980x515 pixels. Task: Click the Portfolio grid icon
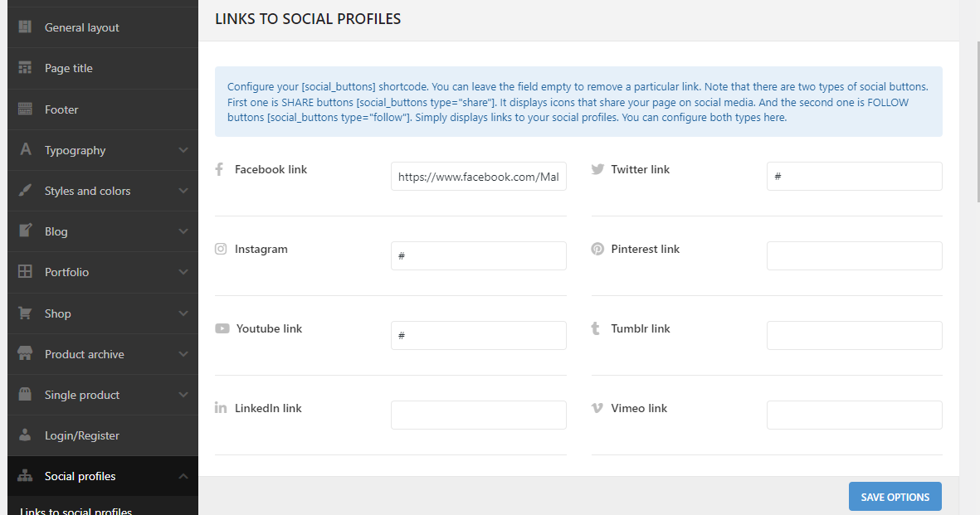25,272
